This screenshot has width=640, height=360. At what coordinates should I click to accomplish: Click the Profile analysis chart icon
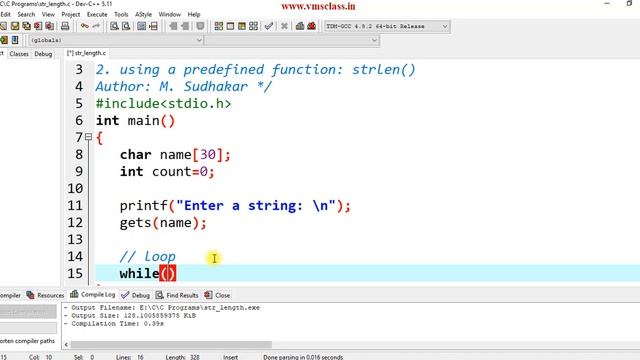(x=300, y=26)
